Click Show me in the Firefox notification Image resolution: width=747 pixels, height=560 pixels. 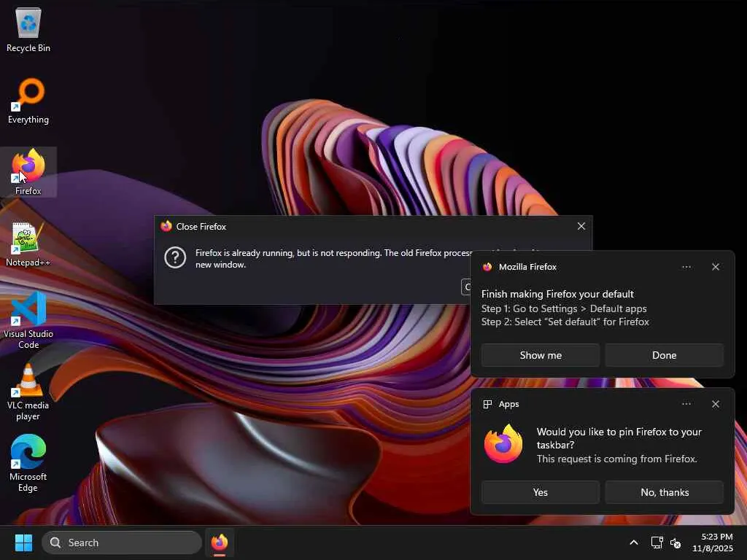point(541,355)
